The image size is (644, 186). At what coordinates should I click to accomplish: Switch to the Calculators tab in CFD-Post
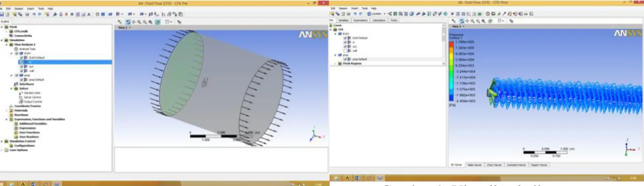(x=379, y=20)
